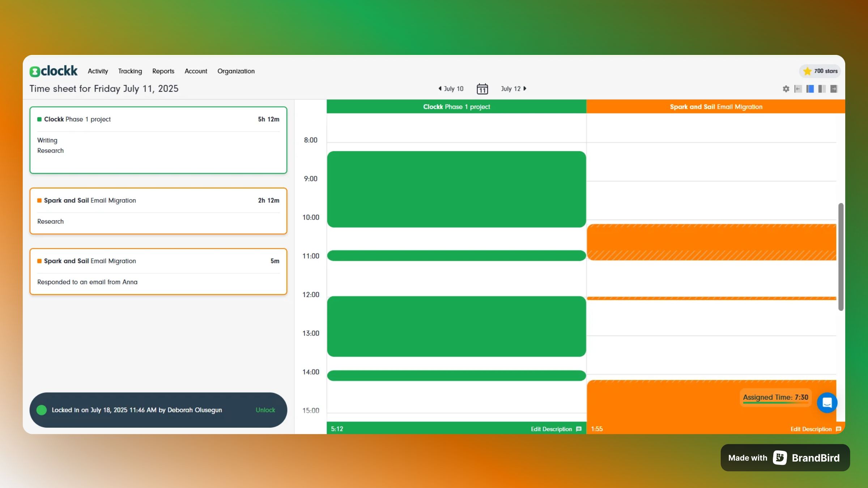Click the Clockk logo

pos(54,71)
